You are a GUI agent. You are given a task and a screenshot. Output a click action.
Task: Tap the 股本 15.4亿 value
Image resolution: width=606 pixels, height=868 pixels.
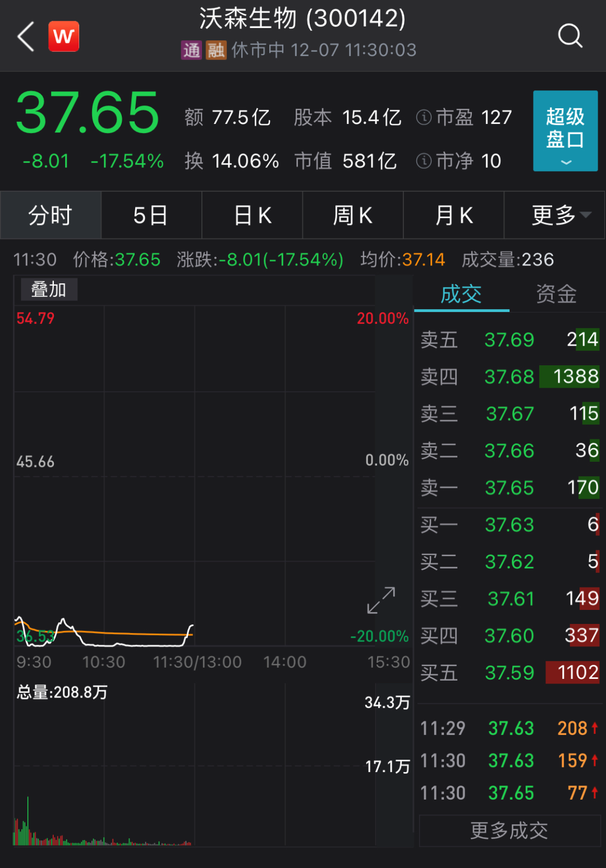click(x=348, y=117)
